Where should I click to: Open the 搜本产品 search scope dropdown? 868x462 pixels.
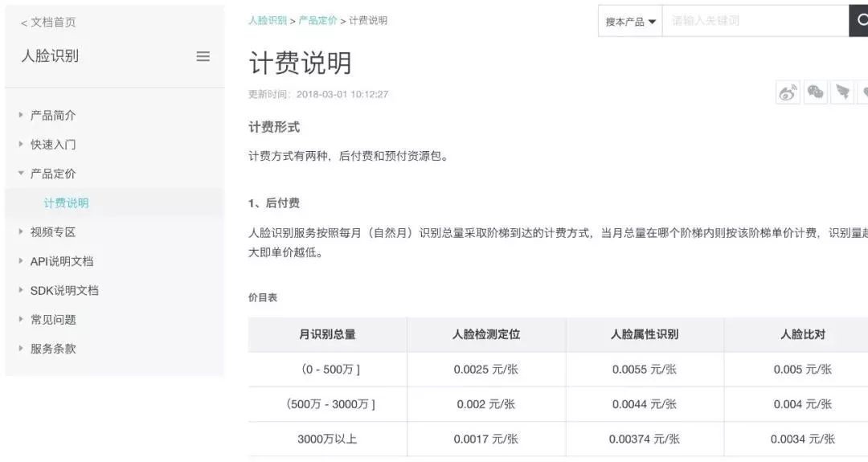pos(630,22)
